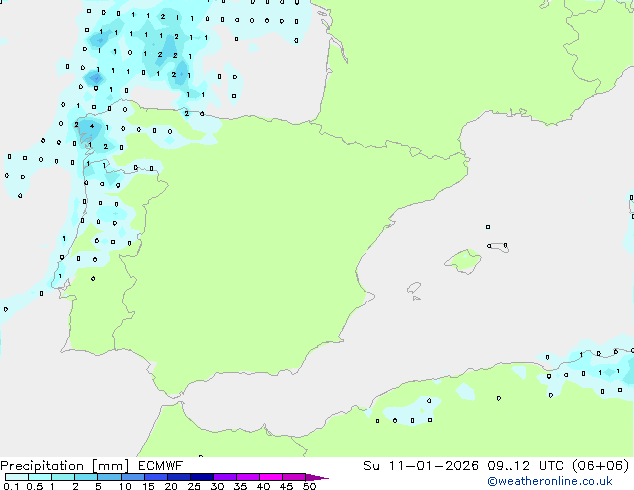This screenshot has height=490, width=634.
Task: Click the legend value '25'
Action: [194, 486]
